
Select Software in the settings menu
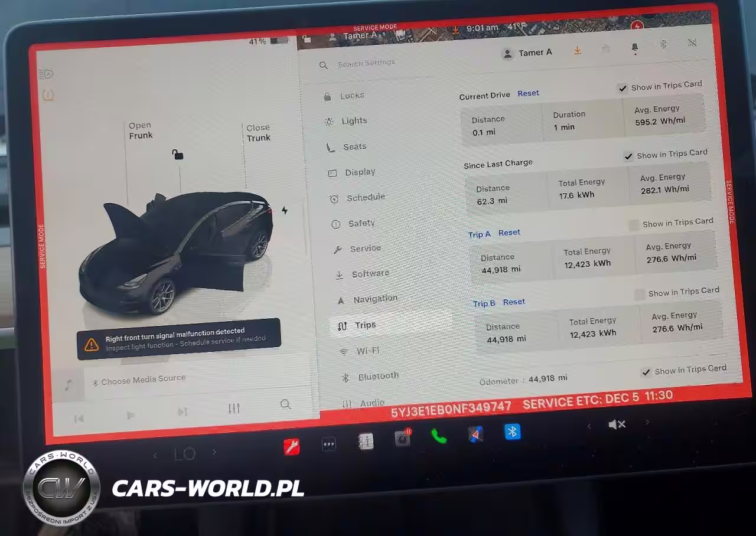point(370,274)
